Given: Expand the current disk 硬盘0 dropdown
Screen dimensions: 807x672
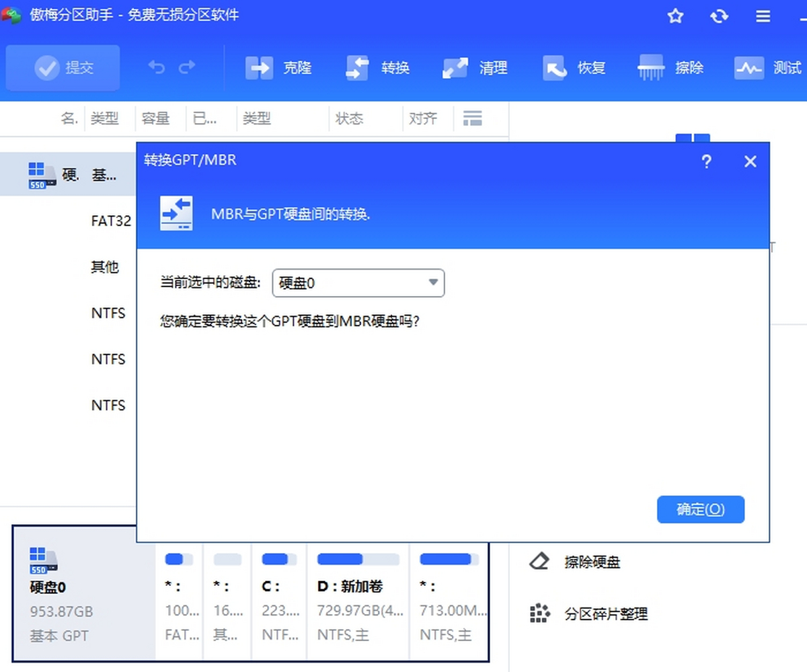Looking at the screenshot, I should point(358,283).
